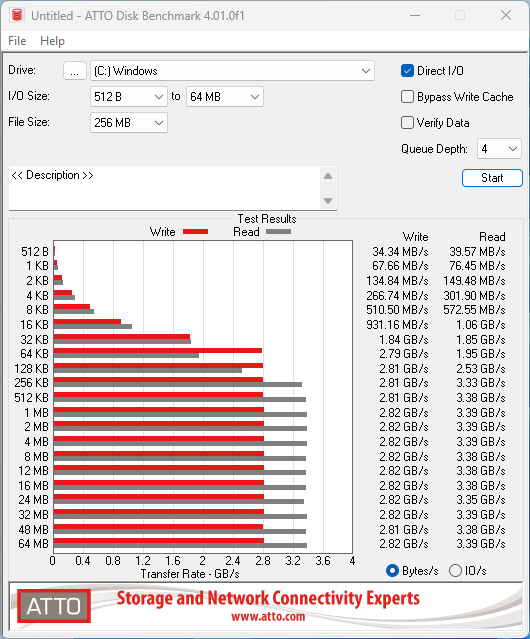The width and height of the screenshot is (530, 639).
Task: Close the ATTO Disk Benchmark window
Action: click(x=506, y=15)
